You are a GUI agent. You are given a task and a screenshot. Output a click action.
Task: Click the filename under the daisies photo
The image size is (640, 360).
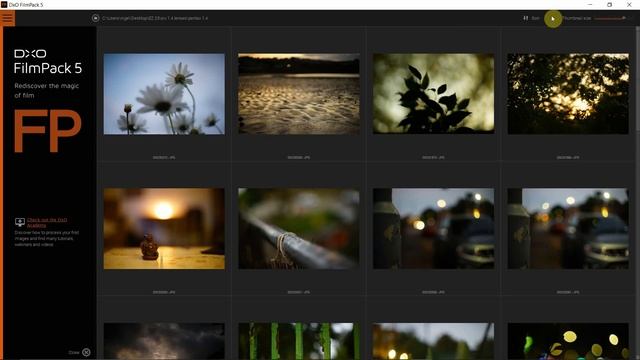pyautogui.click(x=164, y=158)
